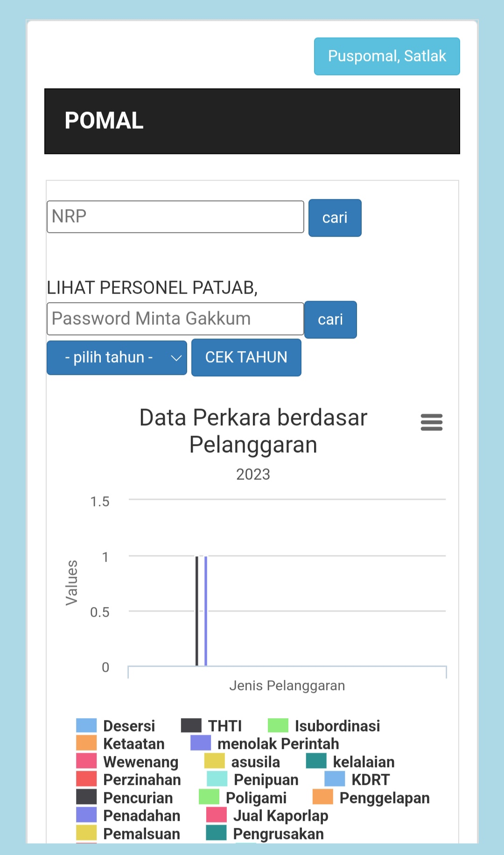Click the dark THTI bar in chart
The height and width of the screenshot is (855, 504).
(x=197, y=612)
